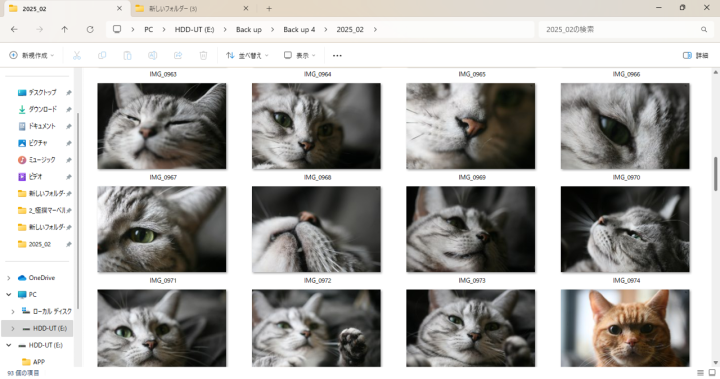The width and height of the screenshot is (720, 379).
Task: Select the IMG_0968 cat thumbnail
Action: (316, 126)
